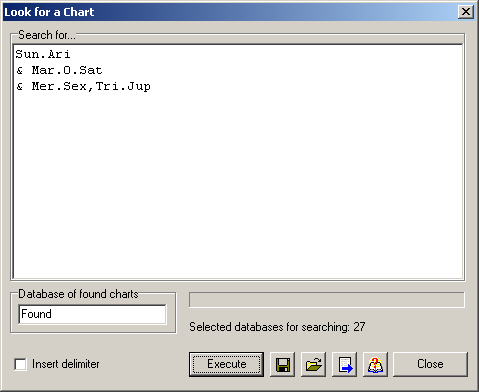Open help via the question mark book icon

click(x=375, y=364)
